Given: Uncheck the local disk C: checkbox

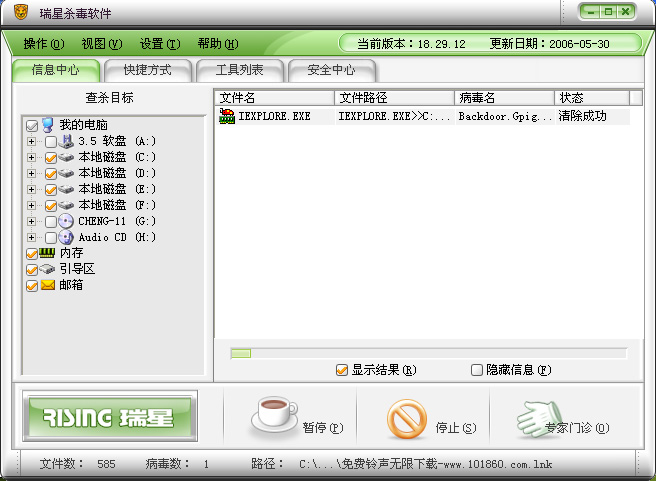Looking at the screenshot, I should tap(51, 158).
